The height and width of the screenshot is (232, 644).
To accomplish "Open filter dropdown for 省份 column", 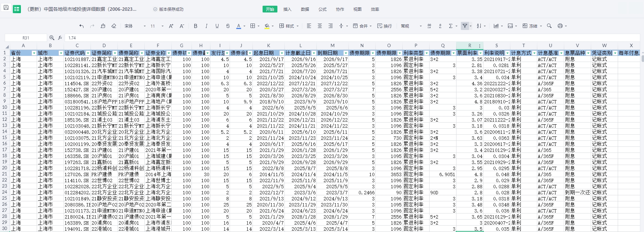I will point(34,53).
